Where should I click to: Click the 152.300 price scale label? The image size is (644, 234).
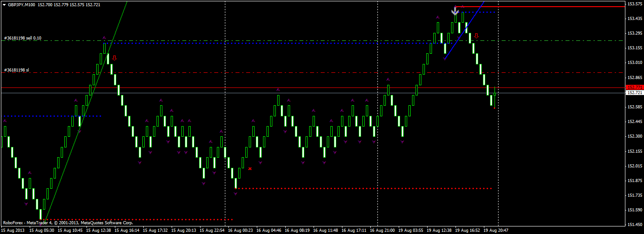[635, 136]
